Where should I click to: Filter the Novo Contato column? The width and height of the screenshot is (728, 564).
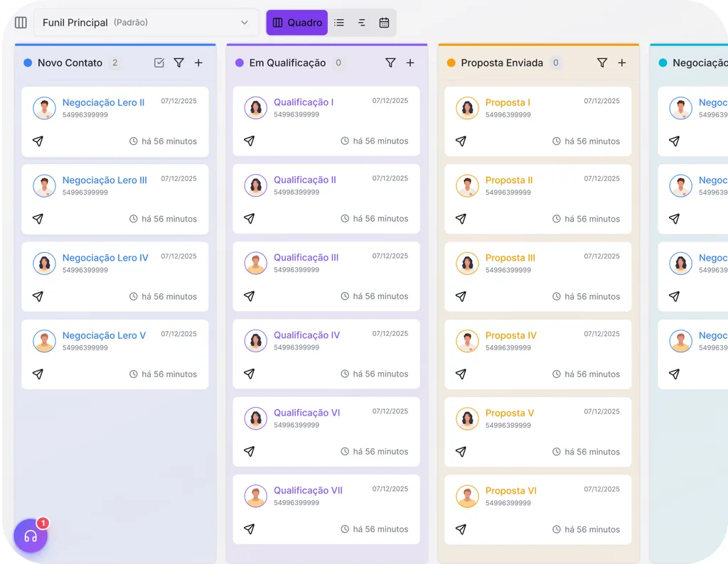(x=178, y=63)
